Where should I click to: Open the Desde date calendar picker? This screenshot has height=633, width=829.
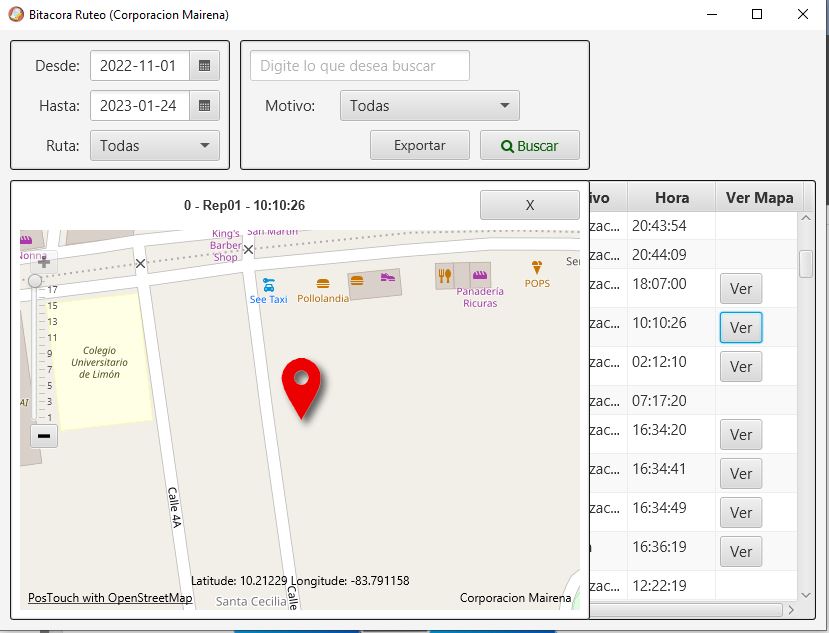tap(204, 66)
